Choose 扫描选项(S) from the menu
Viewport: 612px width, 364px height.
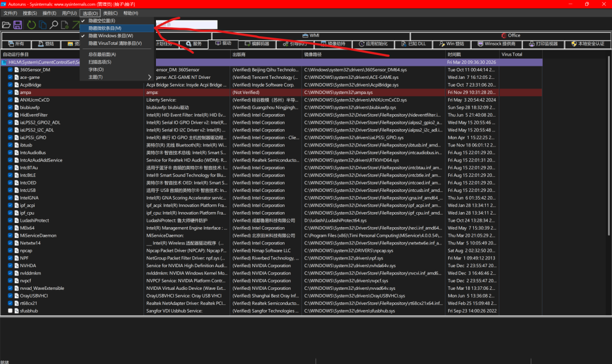pos(100,62)
